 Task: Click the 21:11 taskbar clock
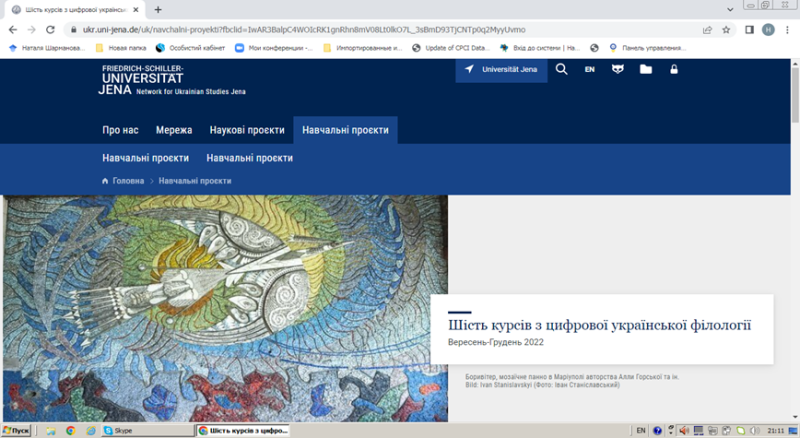[776, 430]
